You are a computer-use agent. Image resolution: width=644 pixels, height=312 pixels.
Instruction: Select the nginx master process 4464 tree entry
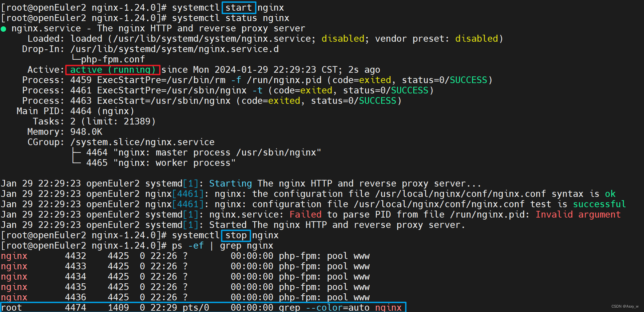(x=203, y=152)
